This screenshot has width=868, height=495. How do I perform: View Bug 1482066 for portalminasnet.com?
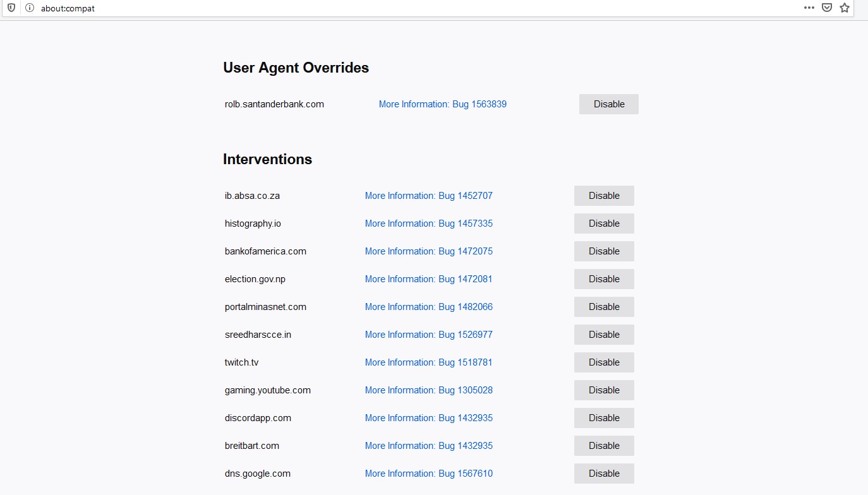click(429, 307)
